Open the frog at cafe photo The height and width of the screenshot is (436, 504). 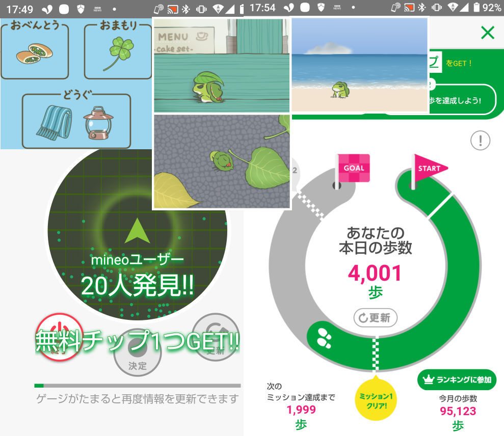coord(221,65)
